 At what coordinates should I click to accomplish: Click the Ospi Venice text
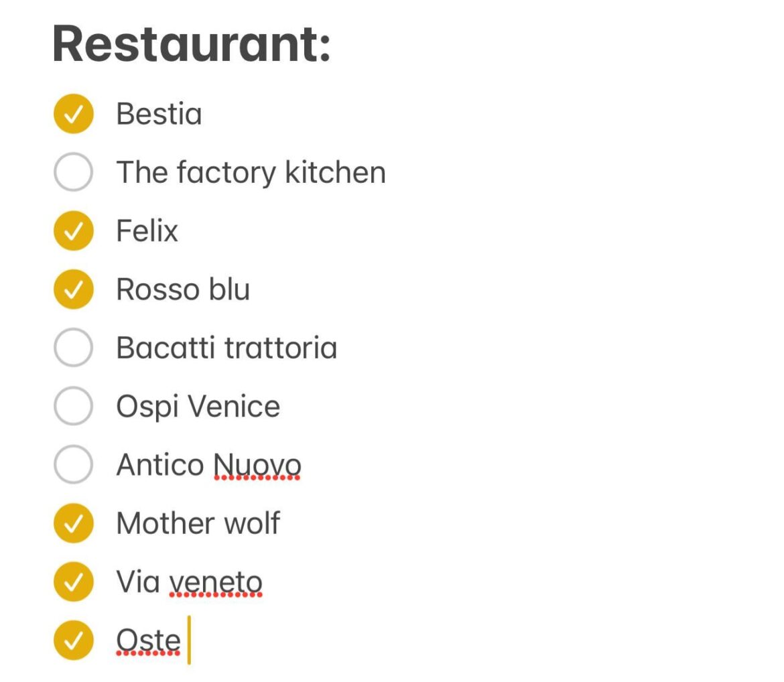(198, 406)
